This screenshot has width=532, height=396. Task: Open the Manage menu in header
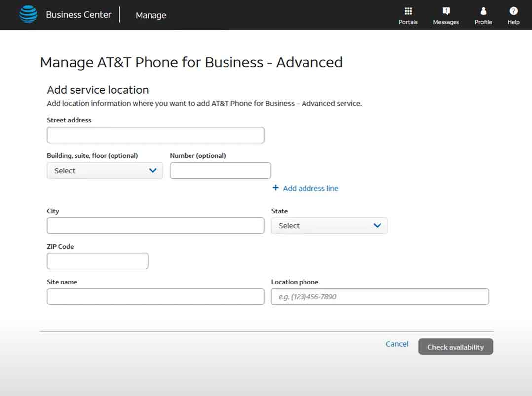(x=151, y=15)
